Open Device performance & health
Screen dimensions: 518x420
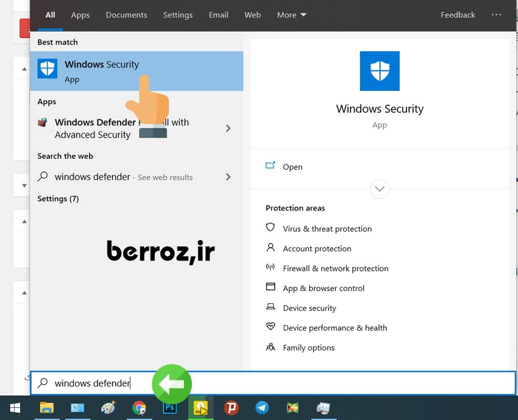click(335, 327)
